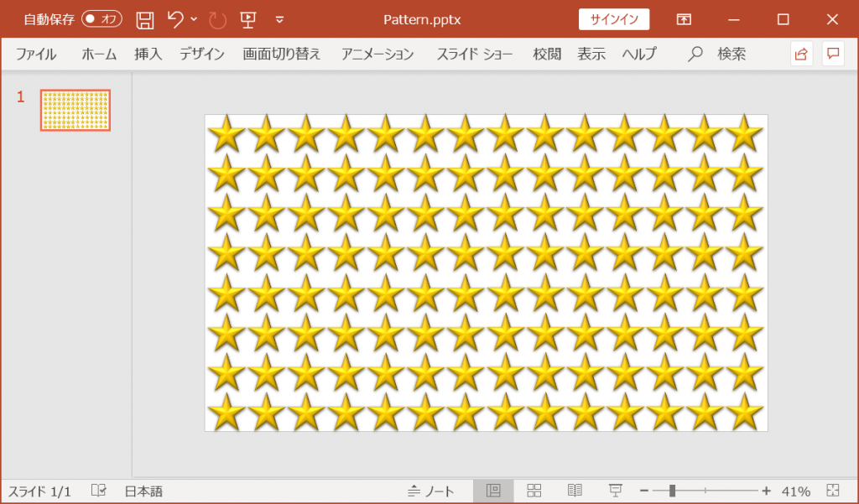Click the slide canvas with stars
This screenshot has height=504, width=859.
click(x=487, y=273)
